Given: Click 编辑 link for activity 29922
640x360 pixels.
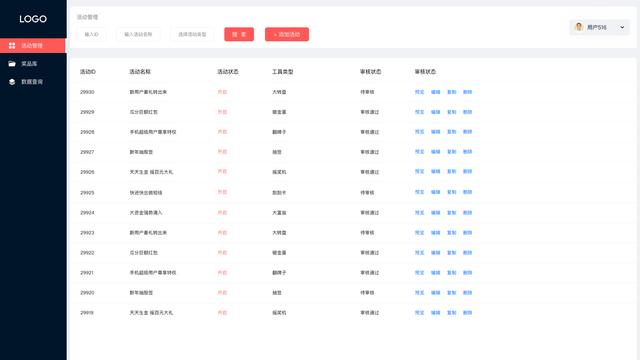Looking at the screenshot, I should [436, 253].
